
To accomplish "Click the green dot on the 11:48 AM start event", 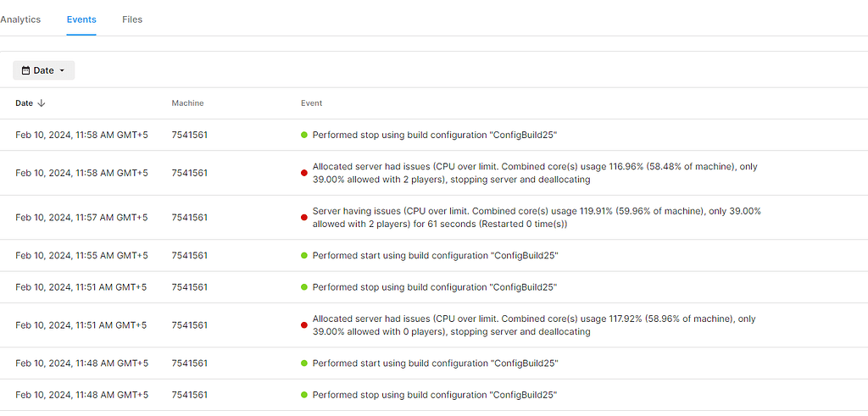I will point(304,363).
